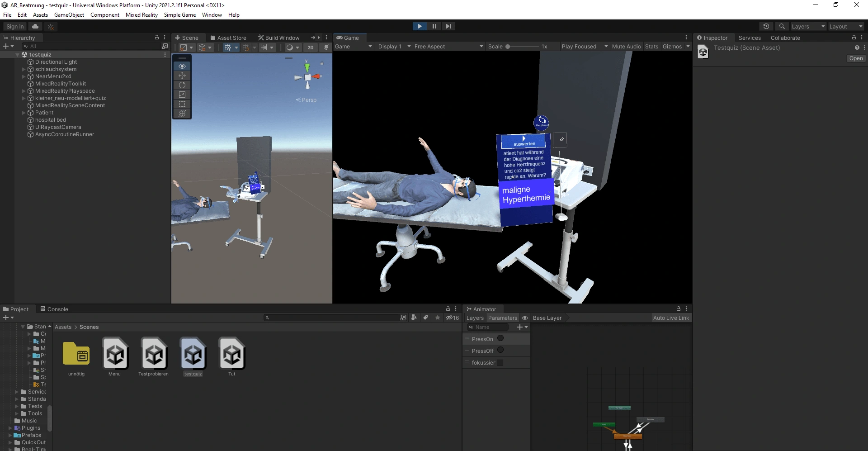Screen dimensions: 868x451
Task: Open Free Aspect dropdown
Action: [448, 46]
